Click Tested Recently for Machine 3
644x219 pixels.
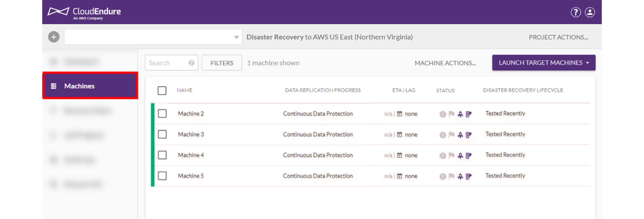coord(505,134)
